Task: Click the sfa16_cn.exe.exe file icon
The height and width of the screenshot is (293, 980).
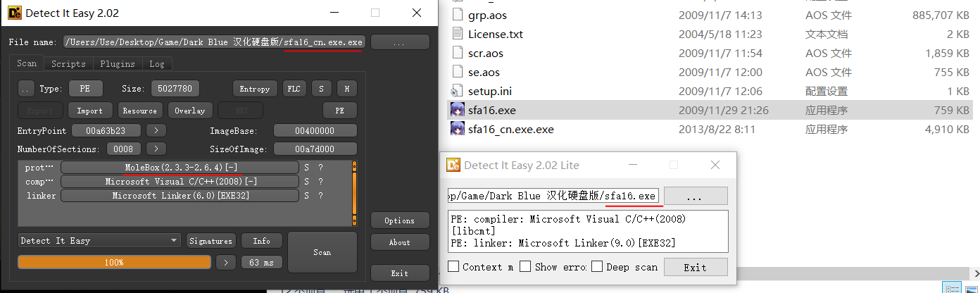Action: (x=458, y=130)
